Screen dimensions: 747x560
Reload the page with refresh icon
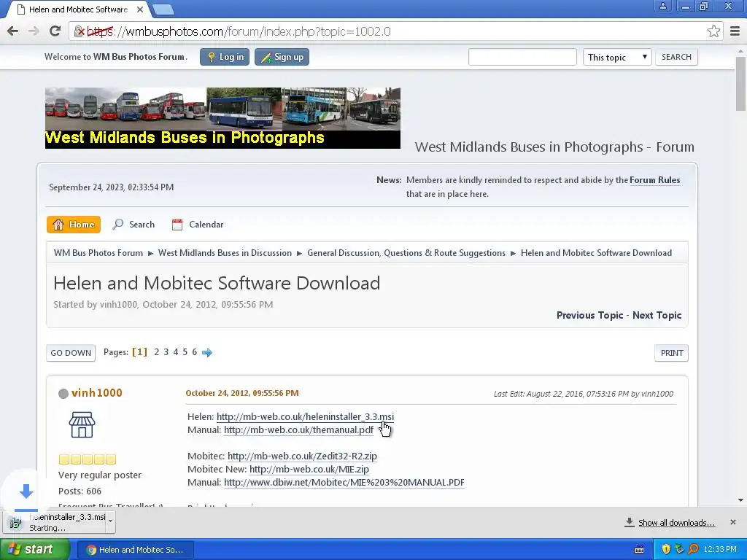tap(55, 31)
